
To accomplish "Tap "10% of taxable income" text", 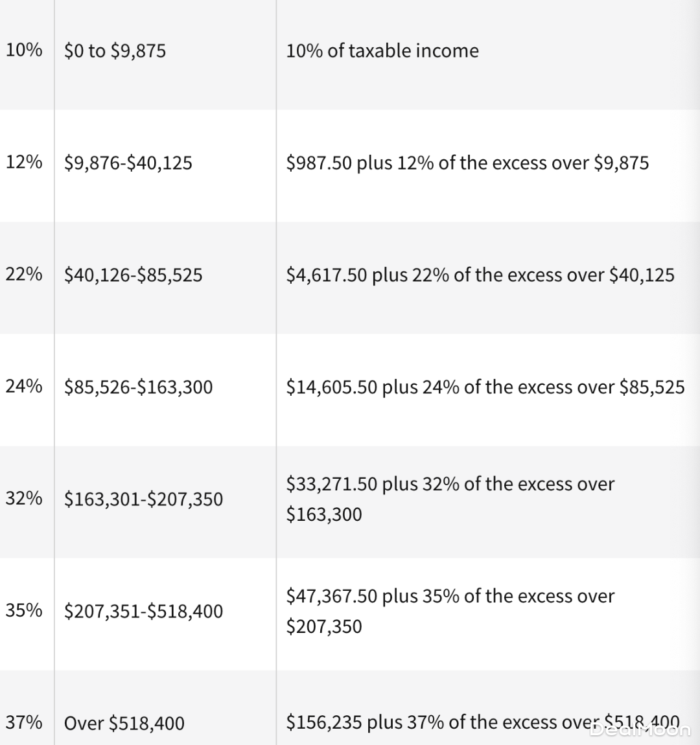I will click(x=382, y=51).
